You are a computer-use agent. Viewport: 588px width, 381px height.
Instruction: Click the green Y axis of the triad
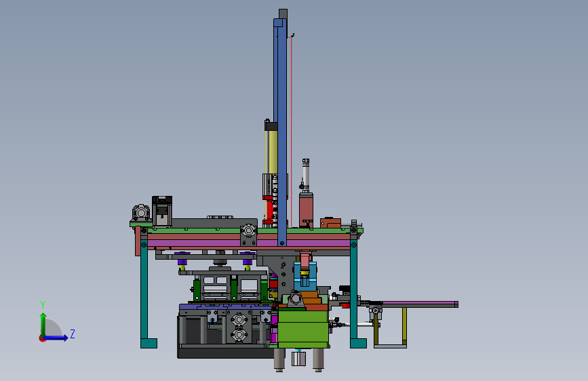click(x=43, y=325)
